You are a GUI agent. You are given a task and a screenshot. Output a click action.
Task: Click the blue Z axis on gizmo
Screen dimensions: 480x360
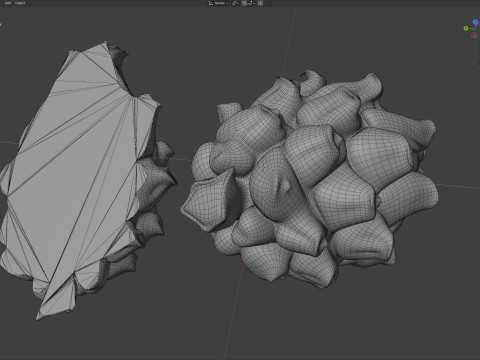(x=475, y=22)
